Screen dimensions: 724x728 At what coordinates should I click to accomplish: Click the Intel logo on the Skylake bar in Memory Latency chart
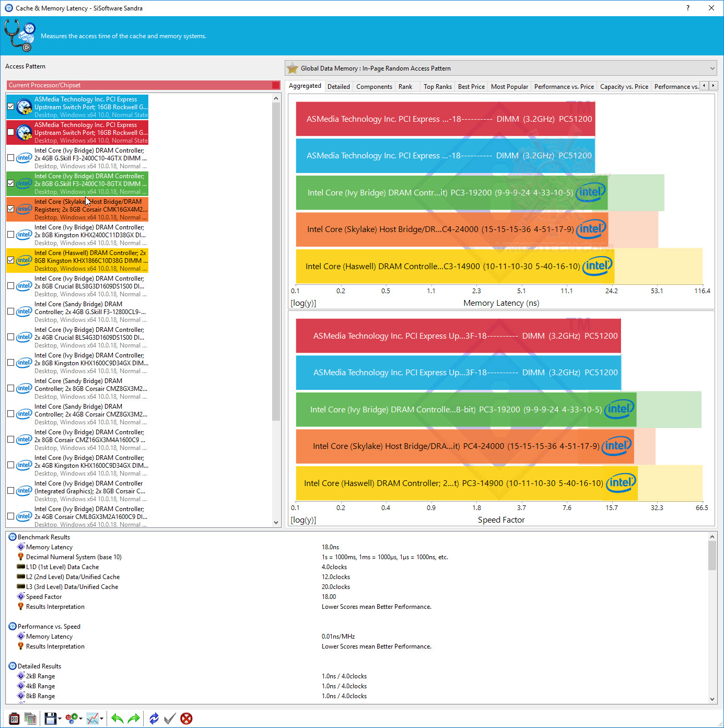pos(592,229)
